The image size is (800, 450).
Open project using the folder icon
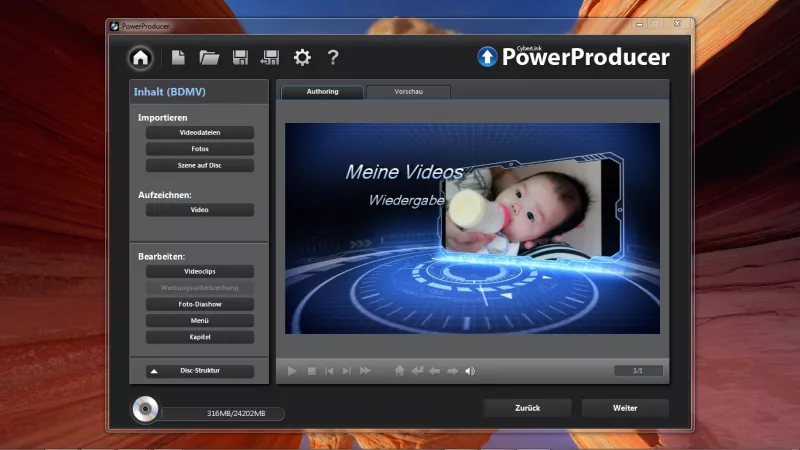[209, 58]
